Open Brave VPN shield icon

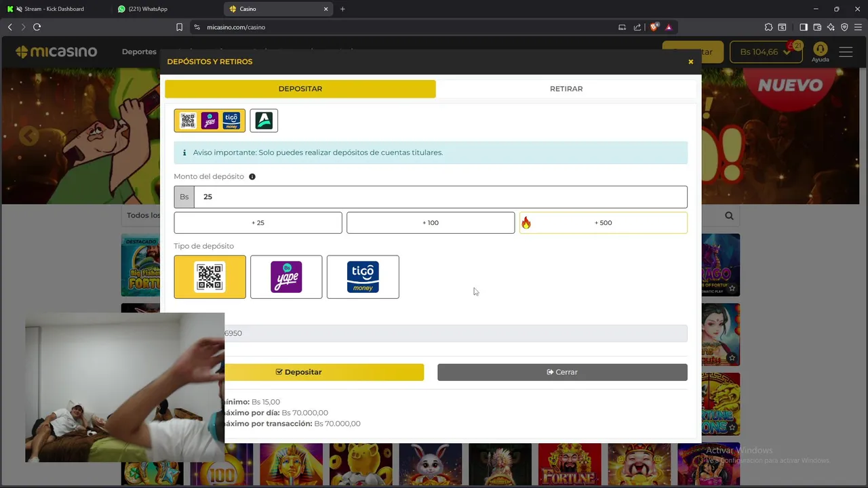point(844,27)
